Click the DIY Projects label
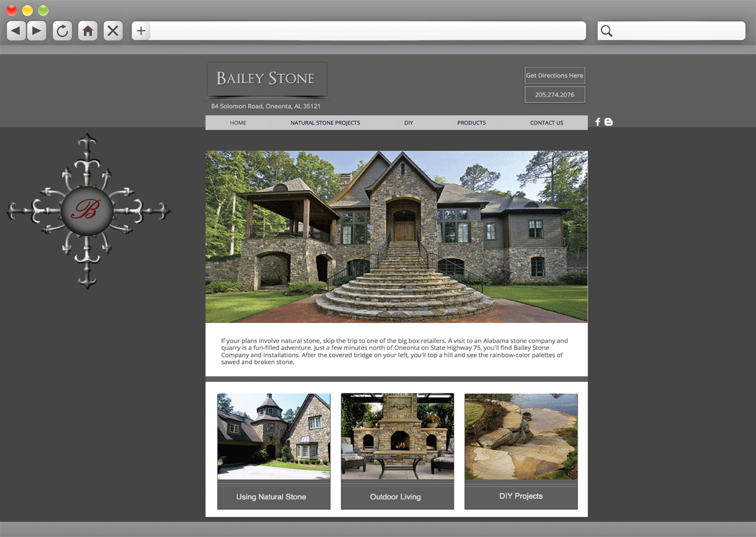 [521, 496]
